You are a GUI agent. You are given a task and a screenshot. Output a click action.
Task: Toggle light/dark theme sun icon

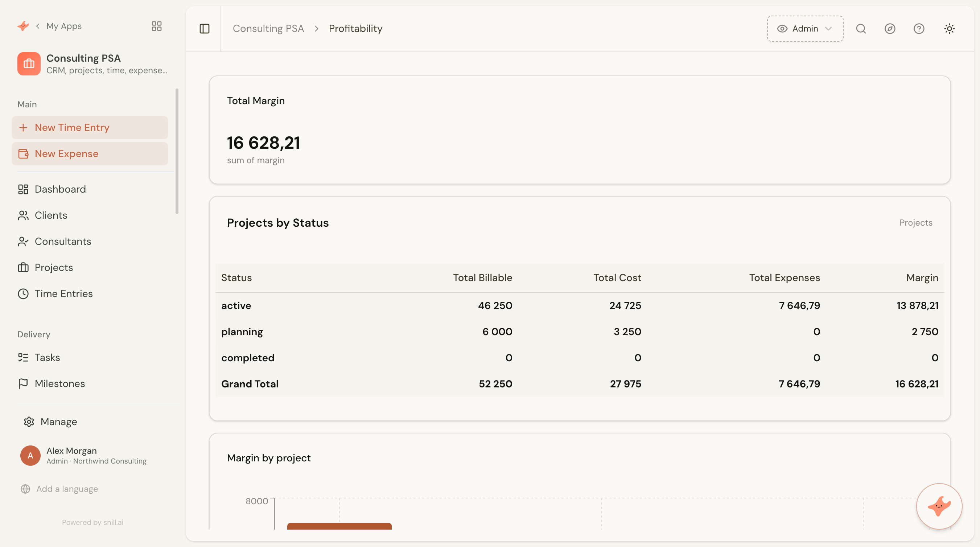click(x=949, y=29)
